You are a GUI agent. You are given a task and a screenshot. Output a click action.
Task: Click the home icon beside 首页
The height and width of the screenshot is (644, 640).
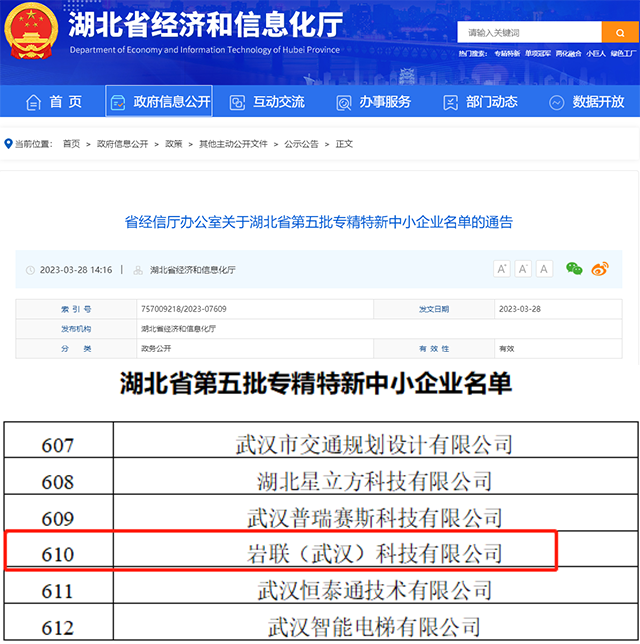click(x=33, y=102)
